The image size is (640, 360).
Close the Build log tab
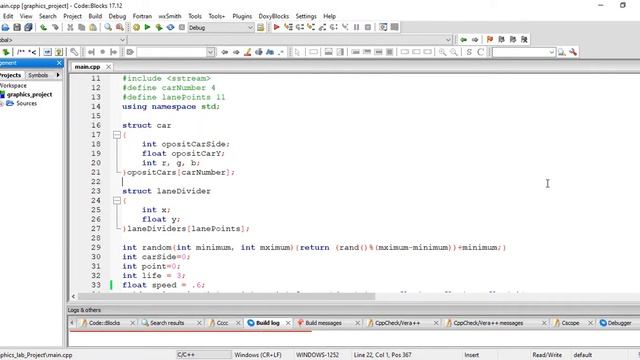click(288, 323)
